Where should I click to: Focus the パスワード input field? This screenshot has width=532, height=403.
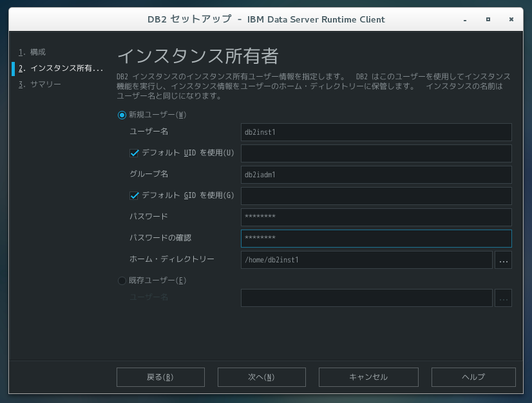376,217
